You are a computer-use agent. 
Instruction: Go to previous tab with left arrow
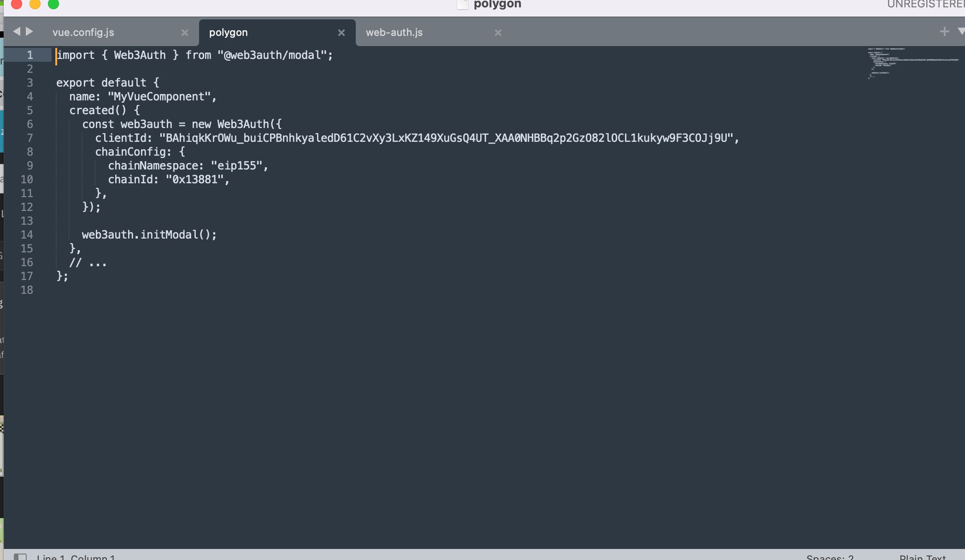tap(17, 31)
